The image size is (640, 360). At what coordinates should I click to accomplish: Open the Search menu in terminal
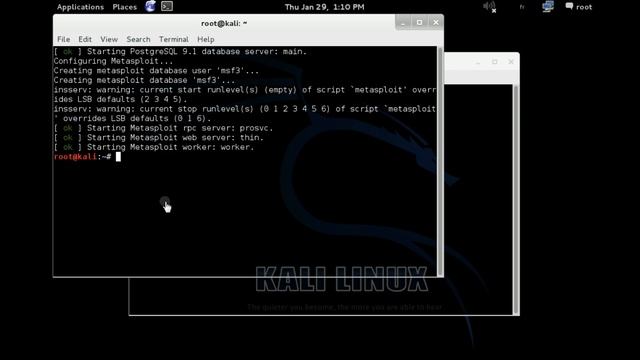pos(138,39)
